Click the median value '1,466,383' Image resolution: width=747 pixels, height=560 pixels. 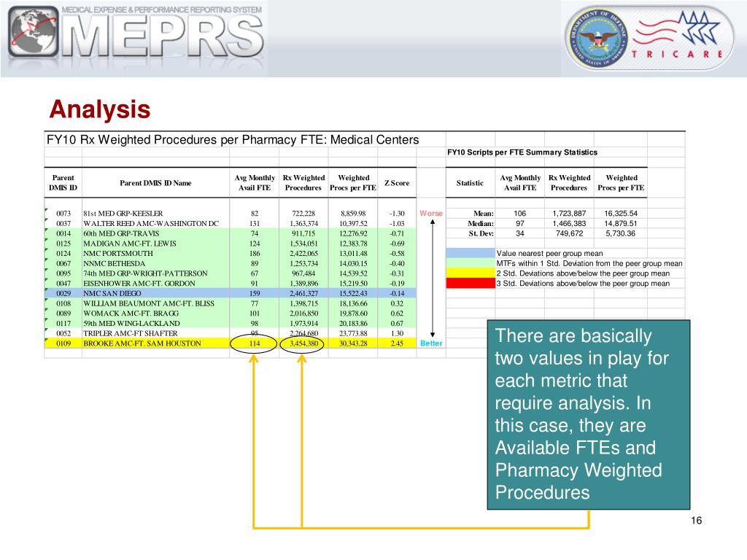coord(569,223)
